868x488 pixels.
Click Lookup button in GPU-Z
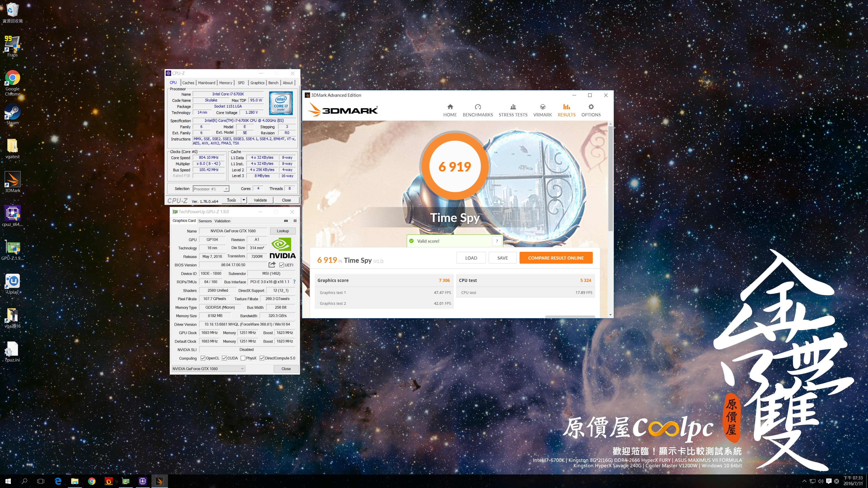click(x=283, y=231)
